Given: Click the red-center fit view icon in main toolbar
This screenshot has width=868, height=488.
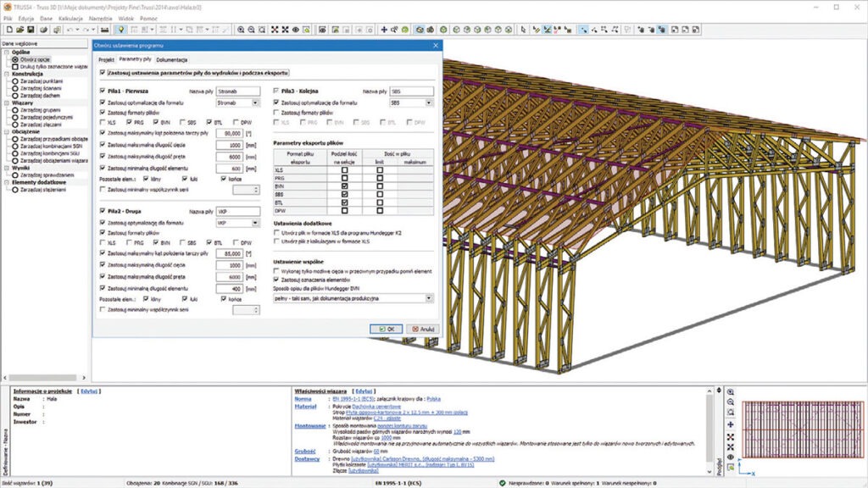Looking at the screenshot, I should click(x=275, y=30).
